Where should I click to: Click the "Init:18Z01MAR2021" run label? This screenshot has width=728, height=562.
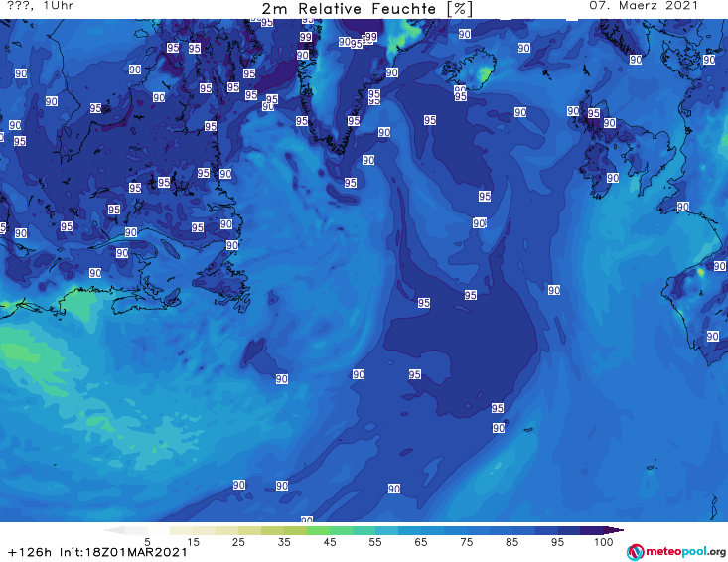click(x=123, y=552)
